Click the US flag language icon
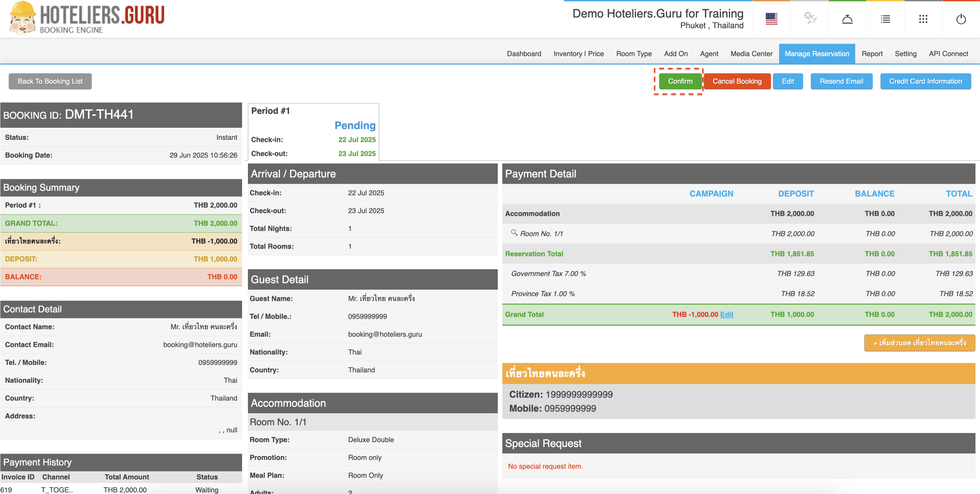980x494 pixels. pyautogui.click(x=771, y=19)
